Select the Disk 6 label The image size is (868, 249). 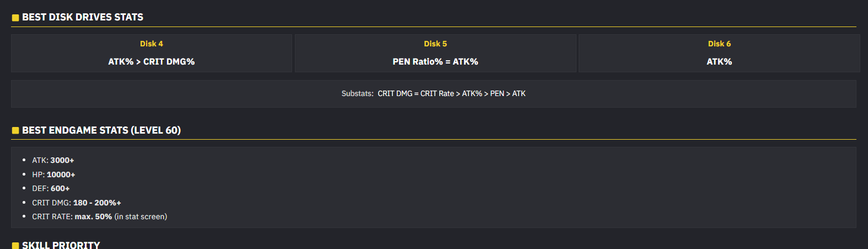pyautogui.click(x=719, y=44)
